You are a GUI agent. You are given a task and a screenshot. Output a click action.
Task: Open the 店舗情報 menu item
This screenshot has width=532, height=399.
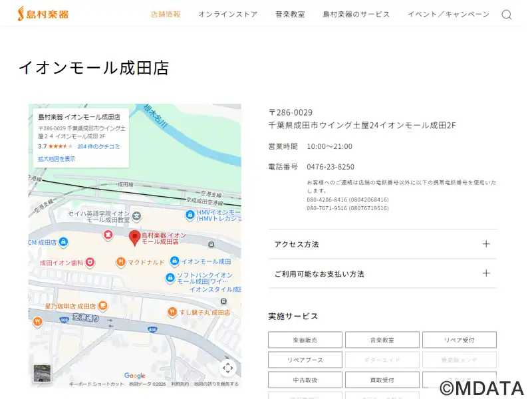(x=166, y=14)
